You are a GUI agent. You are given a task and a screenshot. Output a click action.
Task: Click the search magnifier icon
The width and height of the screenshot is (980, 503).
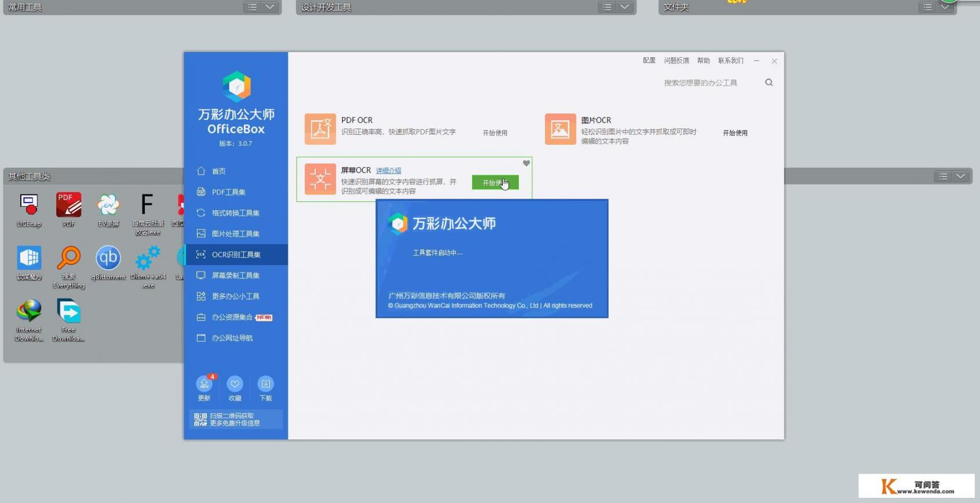click(x=769, y=82)
